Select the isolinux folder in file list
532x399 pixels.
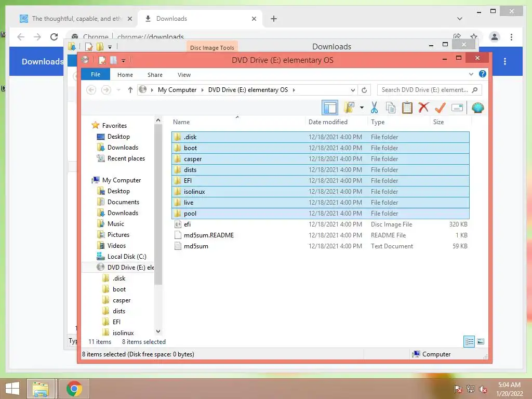[x=320, y=191]
